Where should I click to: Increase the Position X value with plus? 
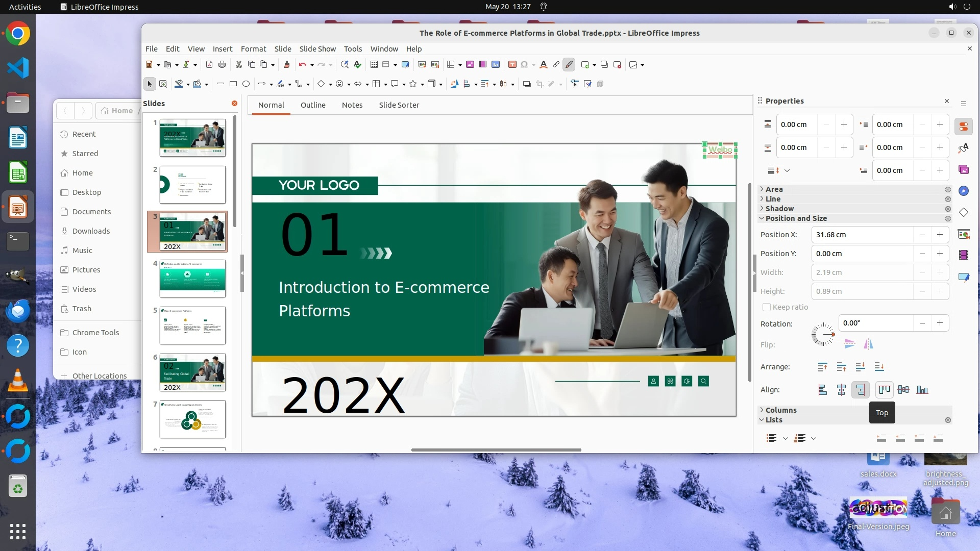pos(939,235)
